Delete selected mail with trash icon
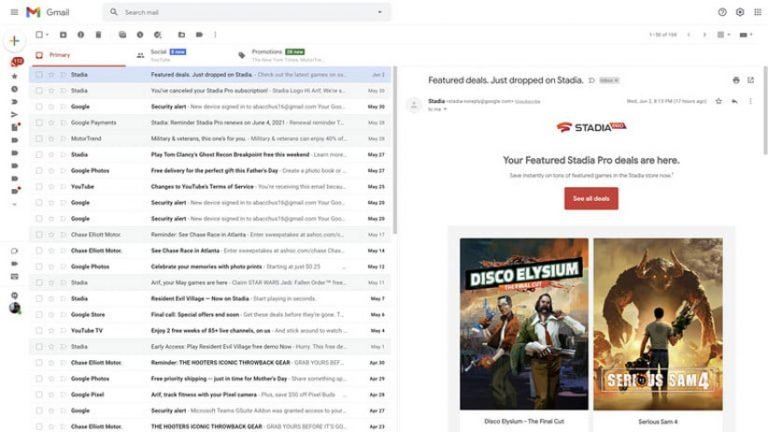Viewport: 768px width, 432px height. [x=98, y=35]
